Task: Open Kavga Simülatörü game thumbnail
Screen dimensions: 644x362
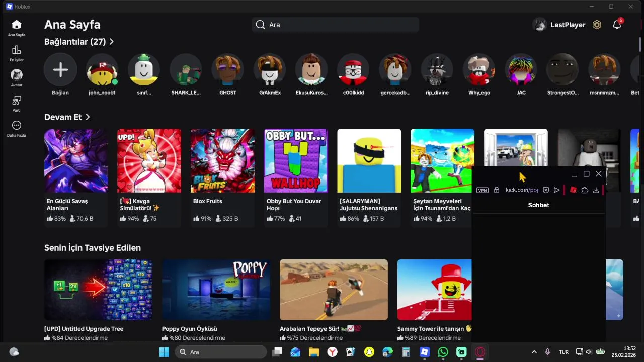Action: [149, 161]
